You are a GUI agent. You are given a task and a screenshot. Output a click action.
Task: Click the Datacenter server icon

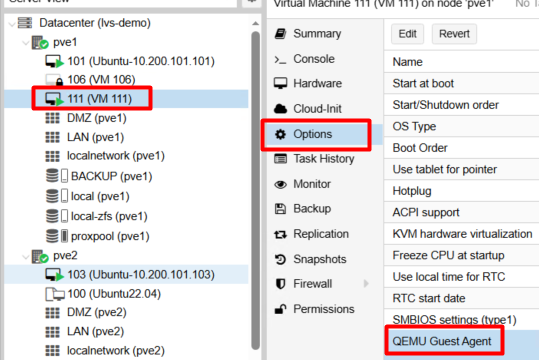[x=25, y=23]
